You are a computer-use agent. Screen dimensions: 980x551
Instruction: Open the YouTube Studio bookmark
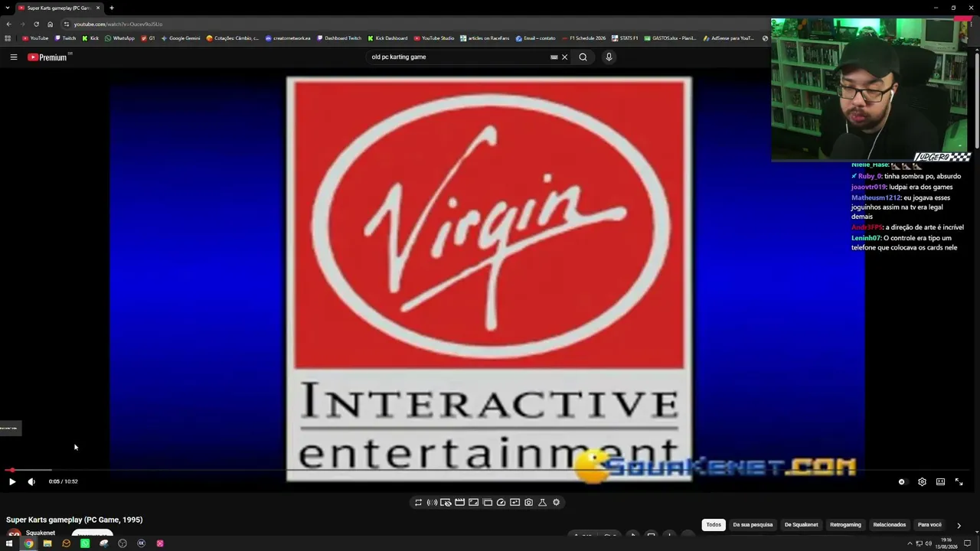tap(433, 38)
